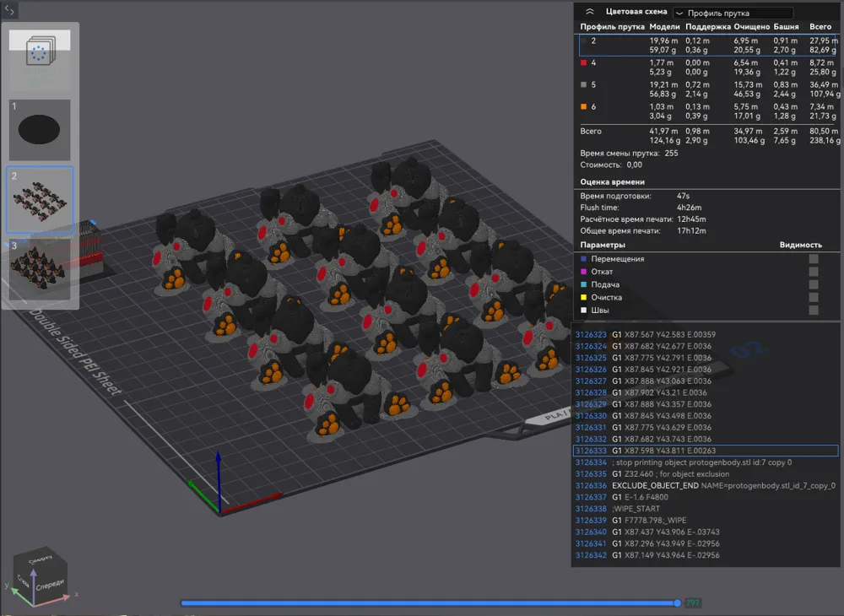This screenshot has height=616, width=844.
Task: Click the horizontal move slider track
Action: (428, 603)
